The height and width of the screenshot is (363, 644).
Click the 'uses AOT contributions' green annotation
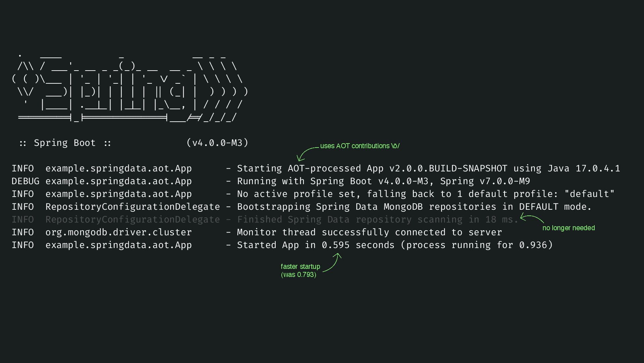(x=360, y=146)
